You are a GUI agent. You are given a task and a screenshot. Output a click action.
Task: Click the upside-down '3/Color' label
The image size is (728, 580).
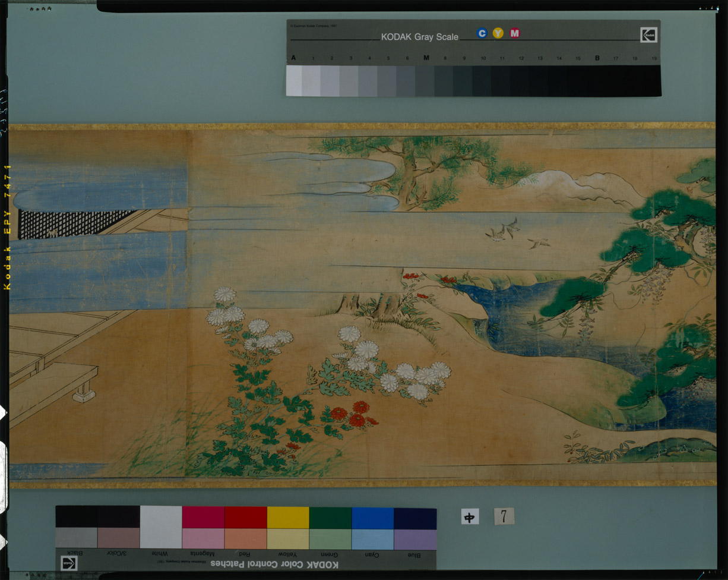click(118, 554)
